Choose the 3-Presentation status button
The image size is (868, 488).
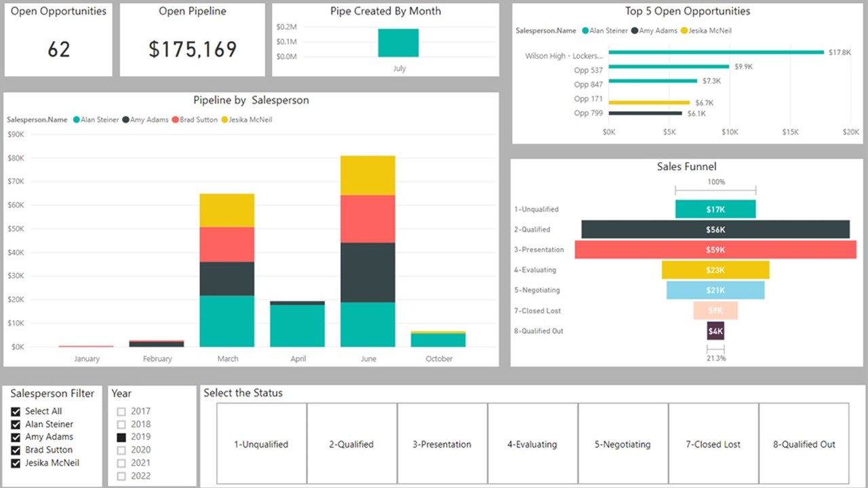pos(442,445)
